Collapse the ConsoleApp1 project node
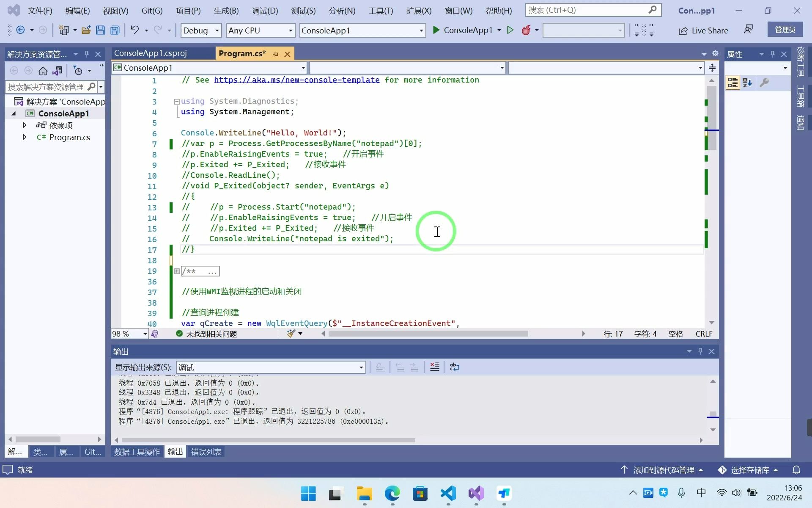Screen dimensions: 812x508 pyautogui.click(x=14, y=113)
